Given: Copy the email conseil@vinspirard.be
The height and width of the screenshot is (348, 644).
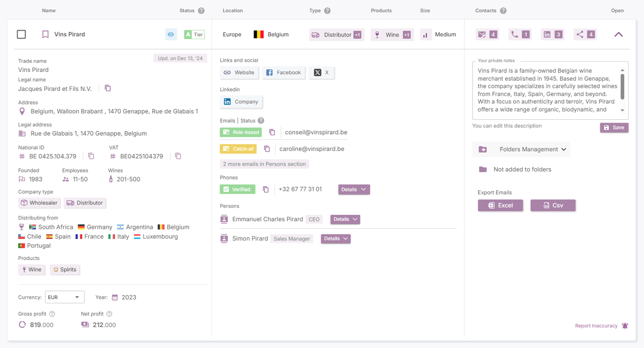Looking at the screenshot, I should coord(272,132).
